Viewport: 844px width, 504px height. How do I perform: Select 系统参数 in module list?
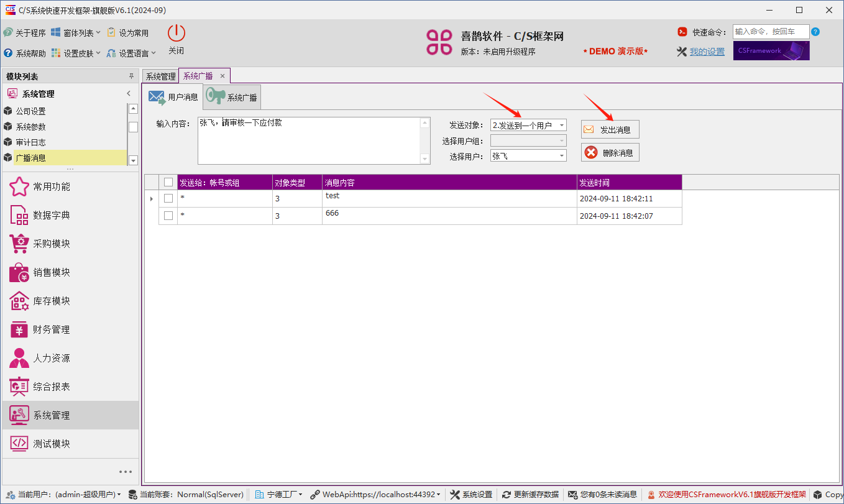(x=64, y=127)
